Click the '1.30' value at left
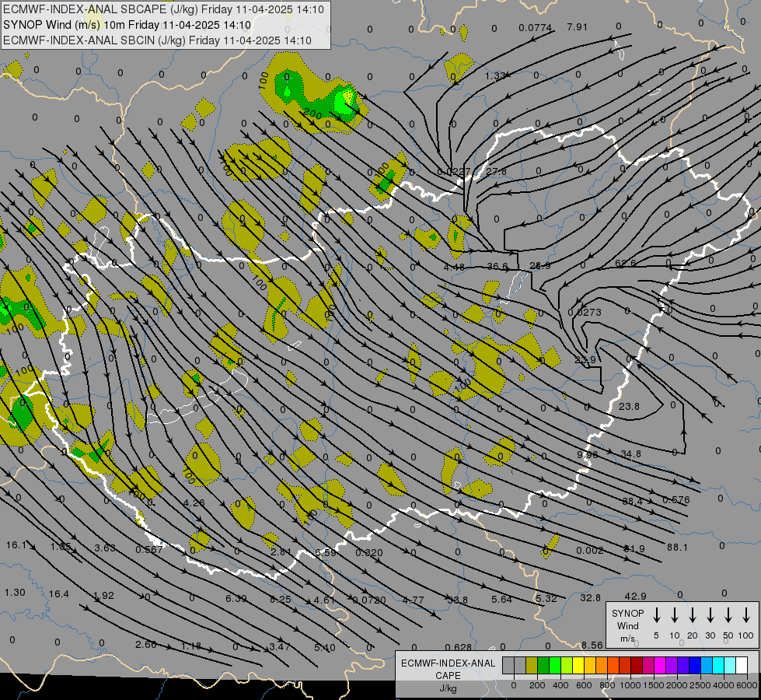The height and width of the screenshot is (700, 761). point(15,593)
